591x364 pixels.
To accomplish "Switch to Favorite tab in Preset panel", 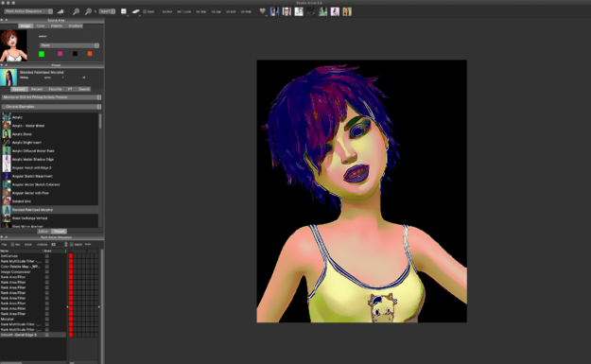I will [x=55, y=89].
